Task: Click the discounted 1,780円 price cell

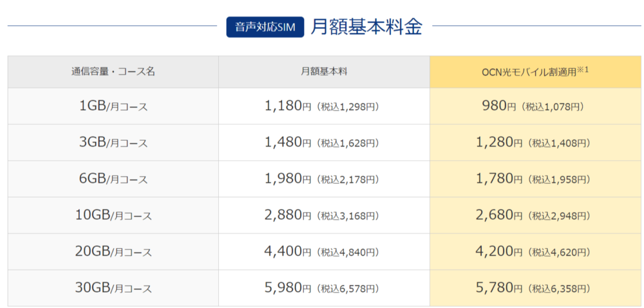Action: (x=536, y=179)
